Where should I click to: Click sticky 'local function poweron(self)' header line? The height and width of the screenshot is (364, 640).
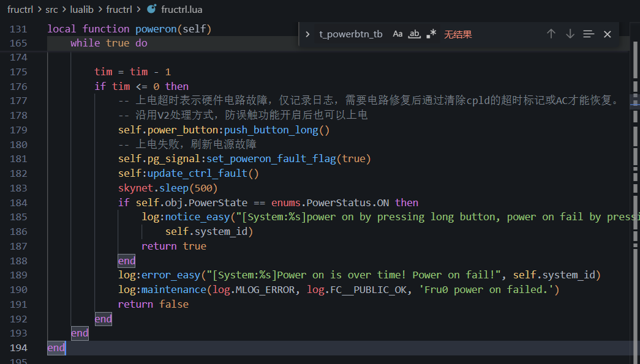[129, 29]
